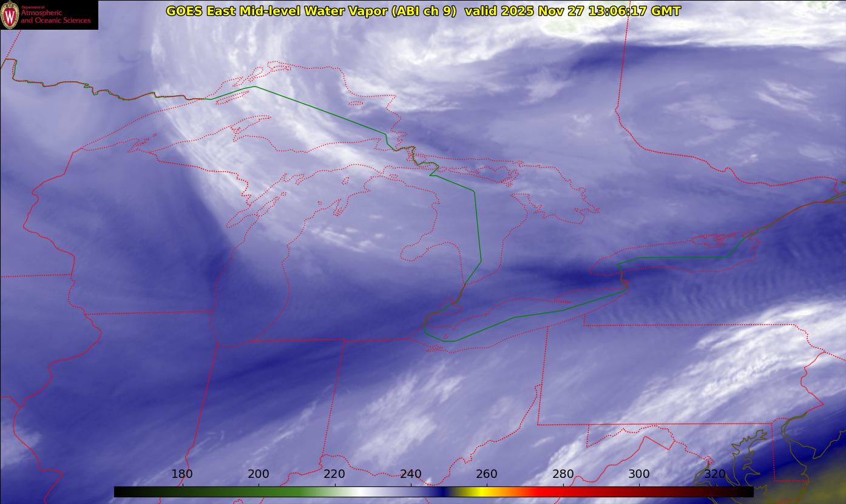
Task: Click the 240 label on the color scale
Action: pyautogui.click(x=411, y=474)
